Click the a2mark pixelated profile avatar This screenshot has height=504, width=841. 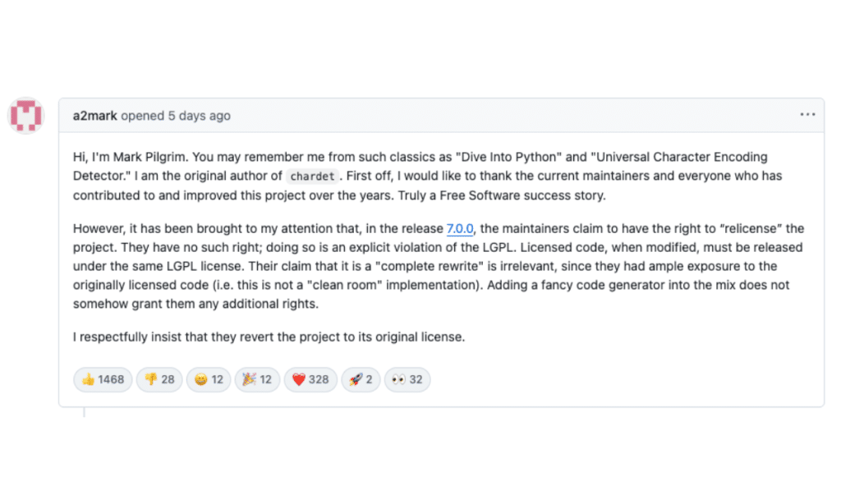point(25,116)
